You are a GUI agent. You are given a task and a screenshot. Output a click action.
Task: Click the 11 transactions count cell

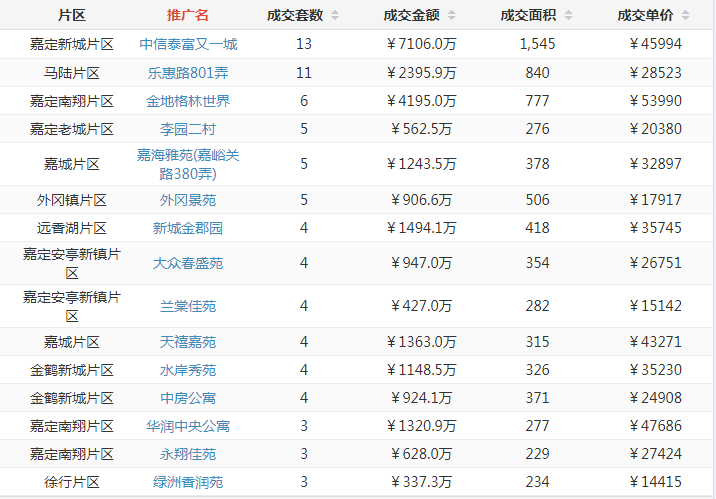304,73
